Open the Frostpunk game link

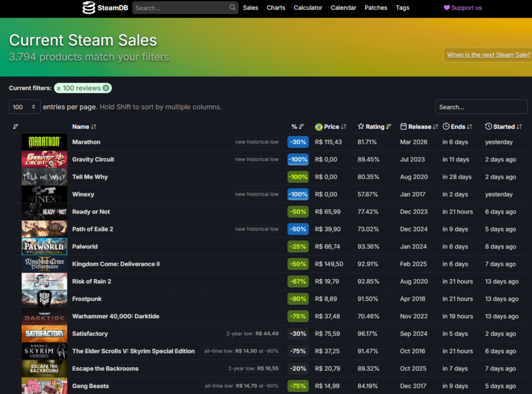[x=87, y=298]
